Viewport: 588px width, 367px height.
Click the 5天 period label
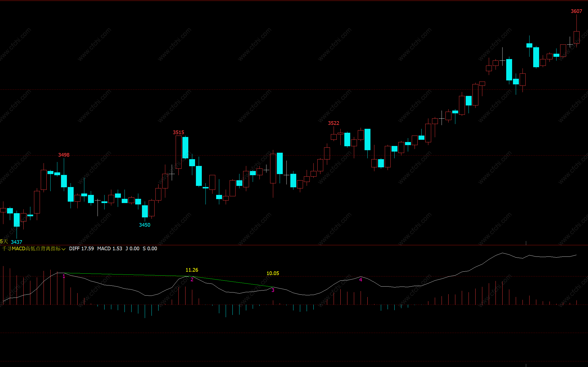4,242
